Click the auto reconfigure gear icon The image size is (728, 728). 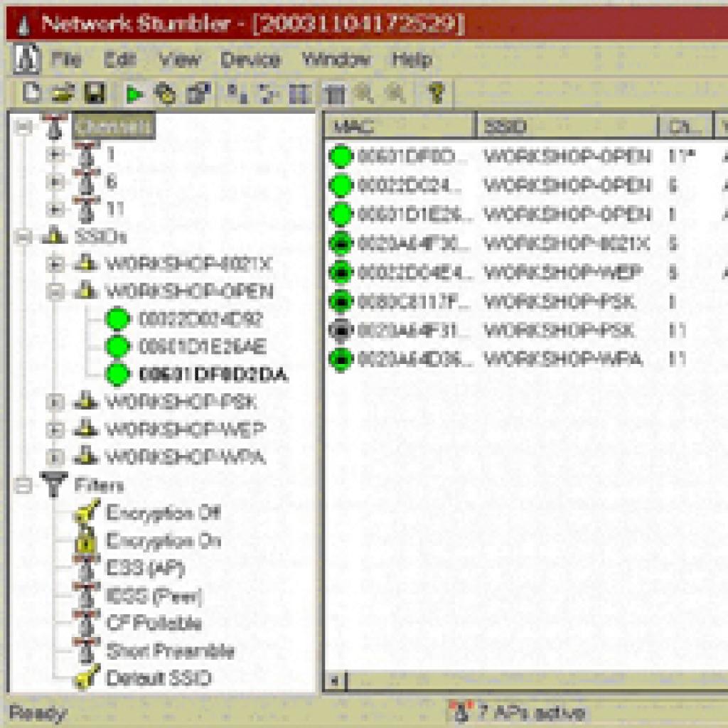[x=166, y=95]
